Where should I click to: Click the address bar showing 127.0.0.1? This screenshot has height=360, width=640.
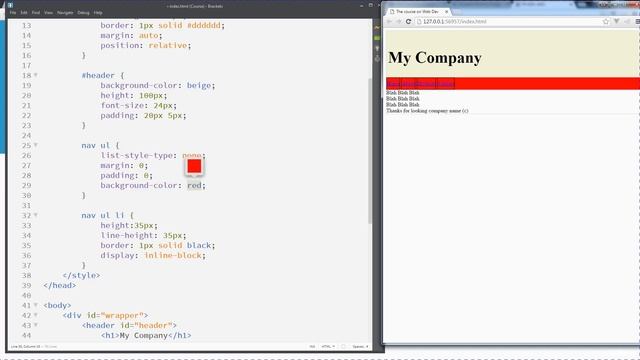click(510, 22)
